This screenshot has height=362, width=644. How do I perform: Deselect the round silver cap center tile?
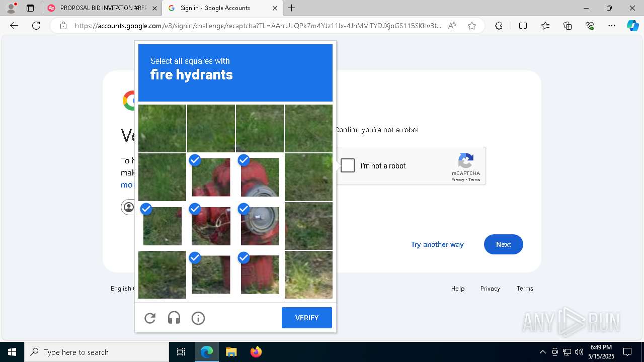click(x=260, y=226)
